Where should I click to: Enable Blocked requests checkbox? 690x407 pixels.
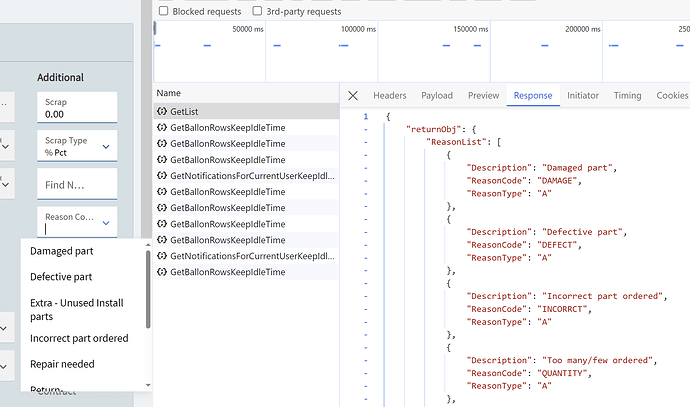coord(164,11)
